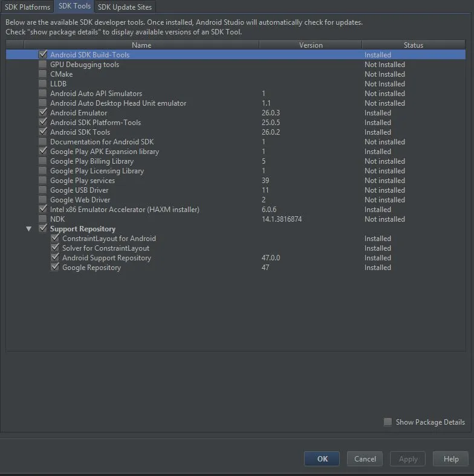Uncheck Android SDK Build-Tools checkbox
The height and width of the screenshot is (476, 474).
[x=43, y=54]
